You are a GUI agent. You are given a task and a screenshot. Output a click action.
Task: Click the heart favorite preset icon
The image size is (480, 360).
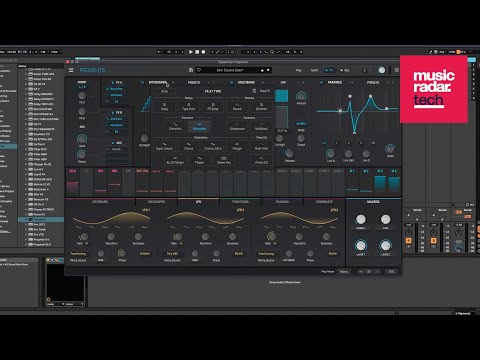point(199,70)
